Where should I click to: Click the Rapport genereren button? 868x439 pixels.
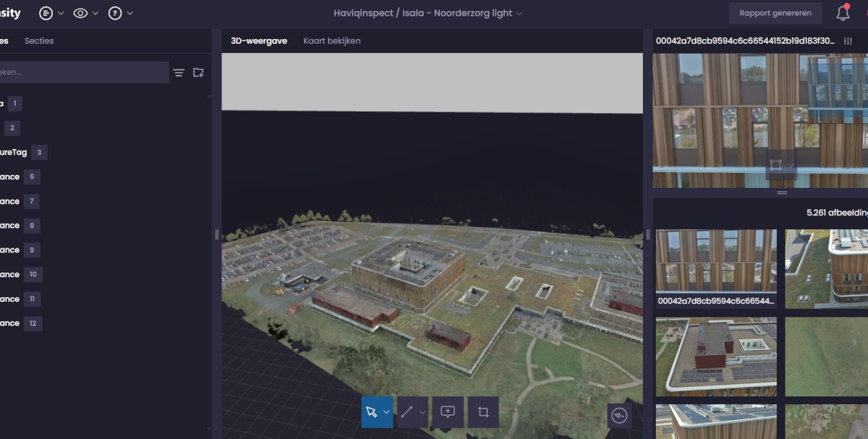pos(775,13)
